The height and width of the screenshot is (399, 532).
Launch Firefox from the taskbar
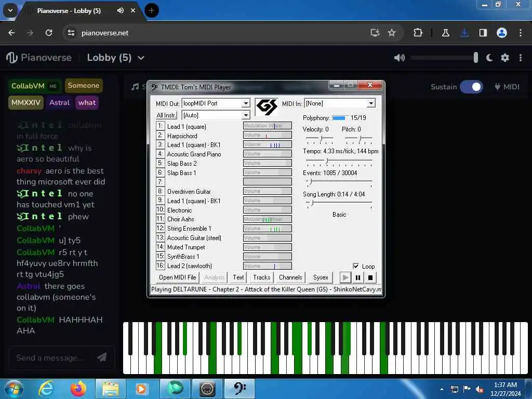78,389
